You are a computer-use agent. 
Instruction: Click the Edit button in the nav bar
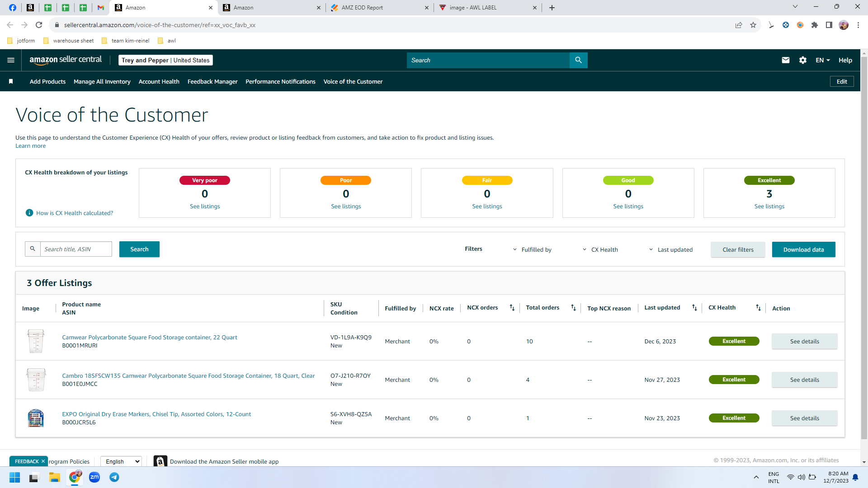click(x=842, y=81)
